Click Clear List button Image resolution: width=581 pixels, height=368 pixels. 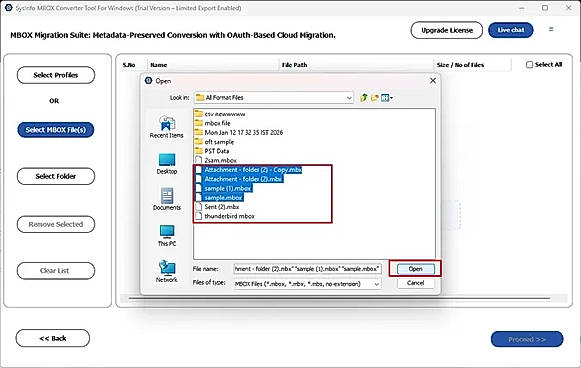(x=56, y=271)
